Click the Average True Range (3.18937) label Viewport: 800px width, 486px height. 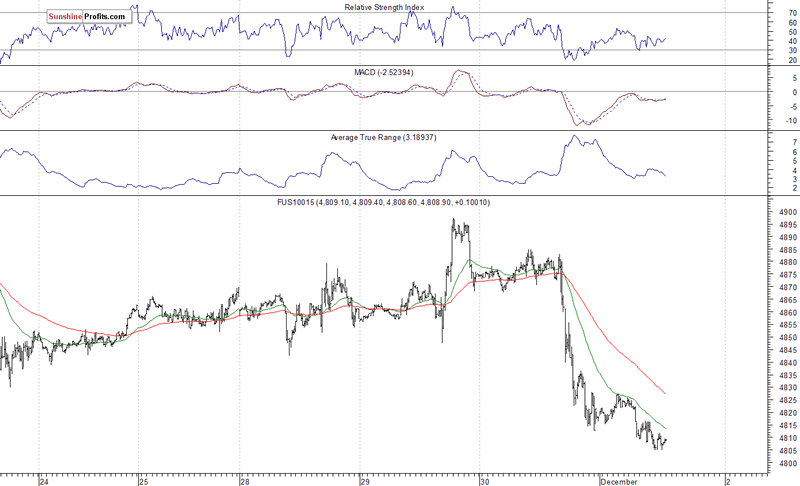point(384,137)
